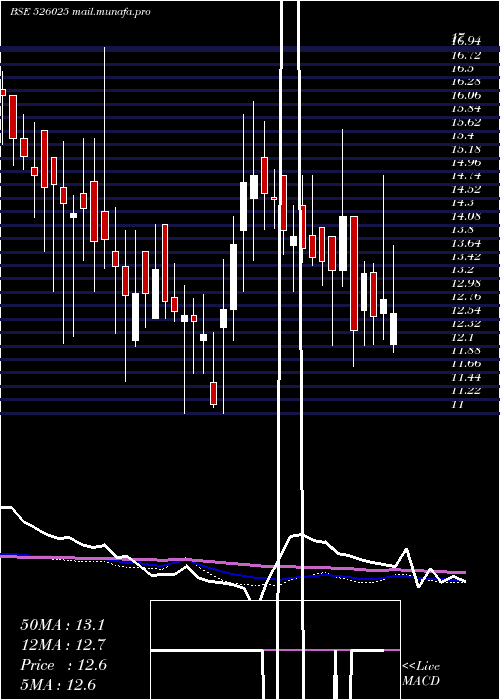The height and width of the screenshot is (700, 500).
Task: Click the 14.96 price axis label
Action: point(466,162)
